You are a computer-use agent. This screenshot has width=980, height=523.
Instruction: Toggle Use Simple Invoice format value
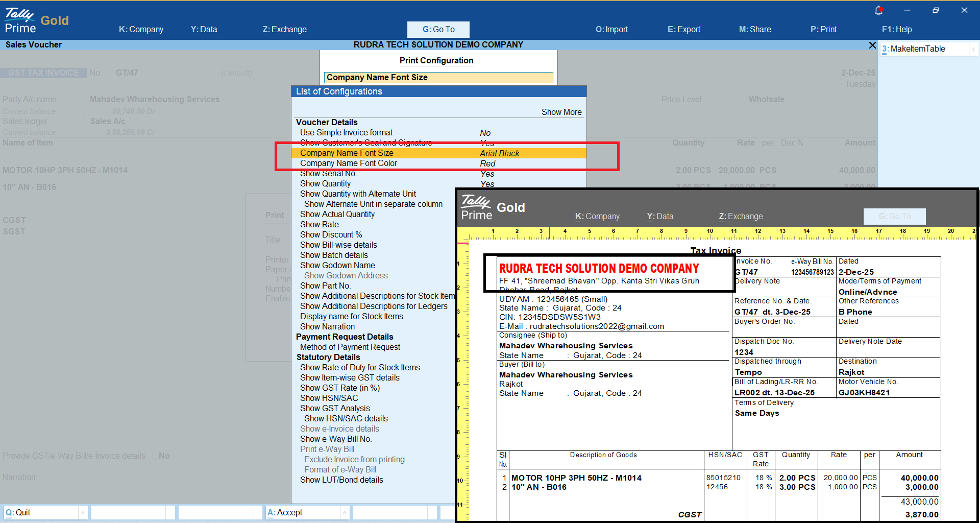pyautogui.click(x=485, y=133)
